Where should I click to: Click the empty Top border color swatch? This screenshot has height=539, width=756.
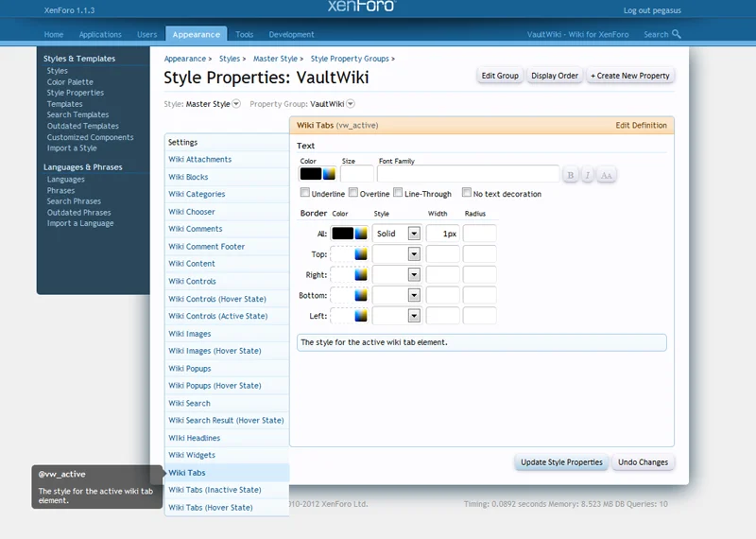(x=343, y=253)
